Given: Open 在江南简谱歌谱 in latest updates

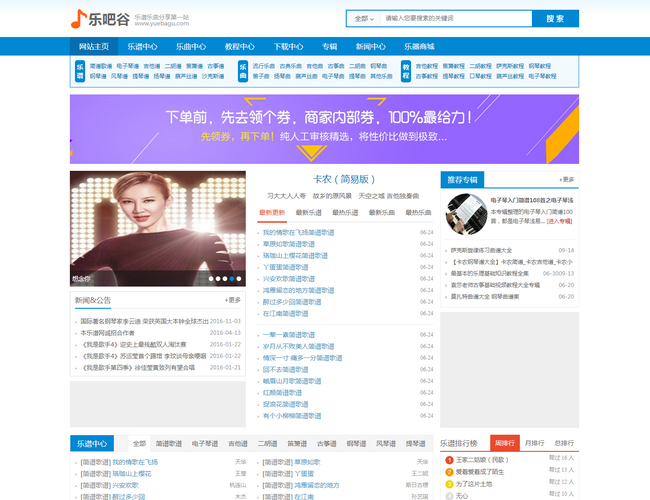Looking at the screenshot, I should 286,314.
